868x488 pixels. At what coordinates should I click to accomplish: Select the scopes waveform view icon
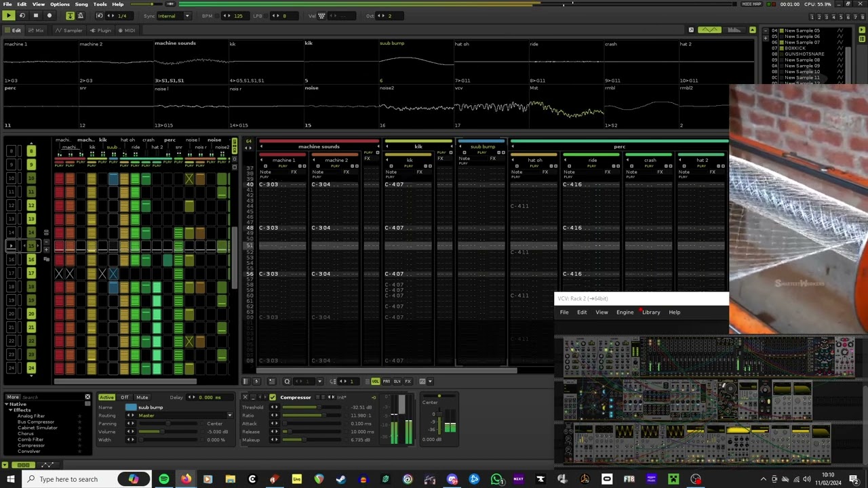tap(709, 30)
